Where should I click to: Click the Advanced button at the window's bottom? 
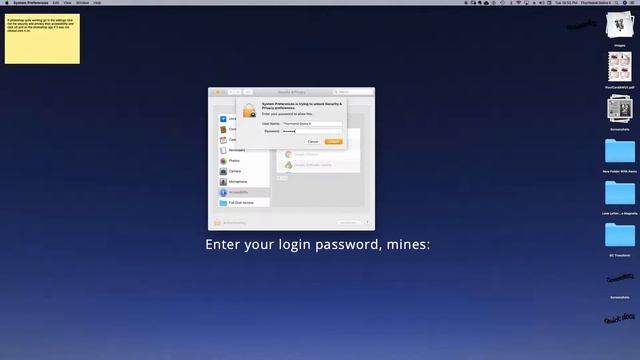348,223
